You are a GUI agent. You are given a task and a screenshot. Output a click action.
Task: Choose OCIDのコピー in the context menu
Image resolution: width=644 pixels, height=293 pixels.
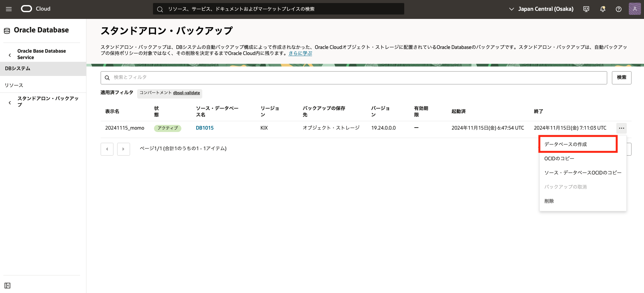(x=559, y=159)
